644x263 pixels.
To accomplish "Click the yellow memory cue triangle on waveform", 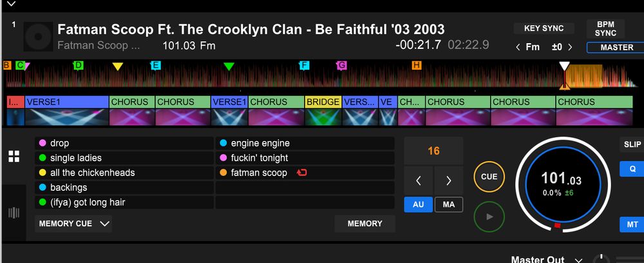I will (118, 66).
